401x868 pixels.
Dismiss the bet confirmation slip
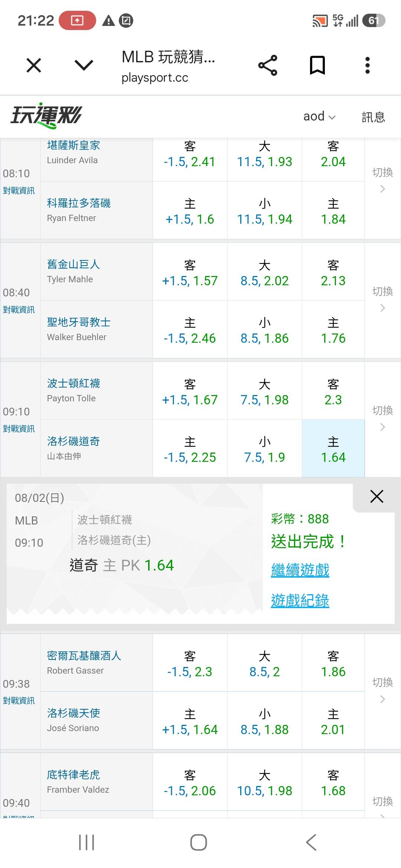[x=376, y=496]
